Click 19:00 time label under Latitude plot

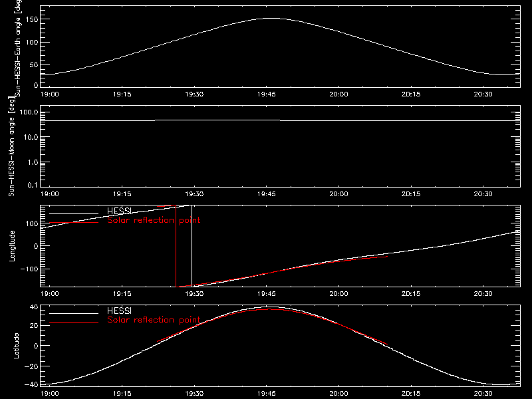pos(49,394)
